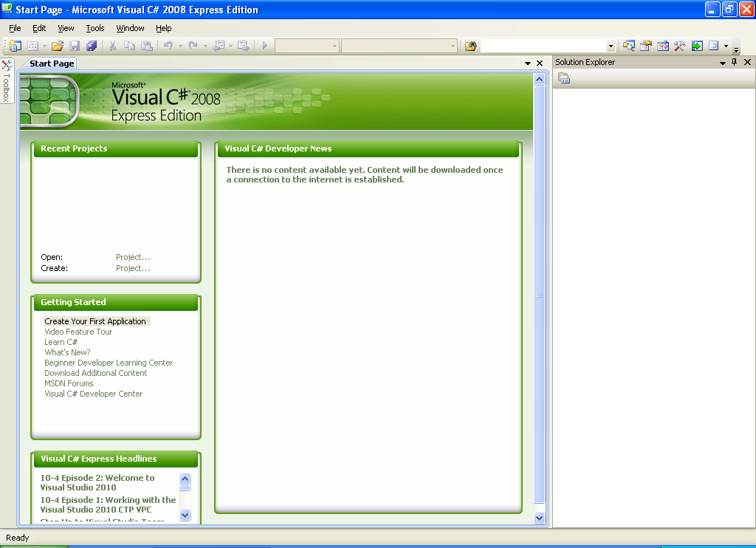Open Beginner Developer Learning Center link
The image size is (756, 548).
tap(109, 363)
